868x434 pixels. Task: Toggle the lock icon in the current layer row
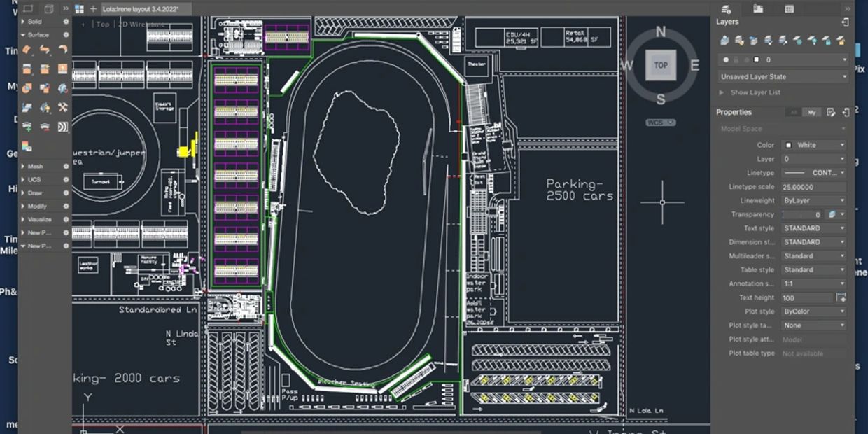click(x=736, y=60)
